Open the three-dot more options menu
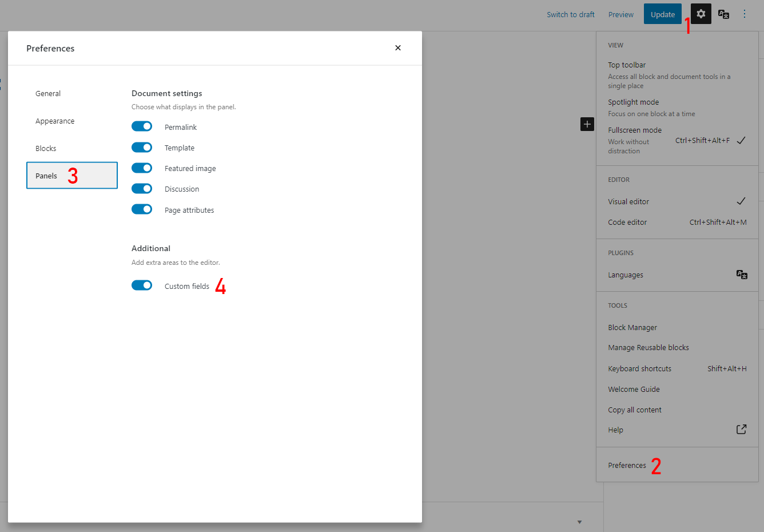 (x=745, y=14)
